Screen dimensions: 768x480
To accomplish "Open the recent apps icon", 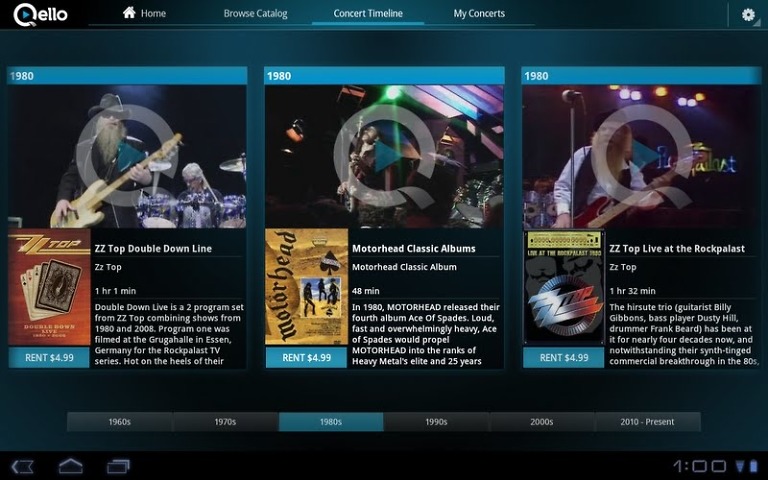I will point(118,466).
